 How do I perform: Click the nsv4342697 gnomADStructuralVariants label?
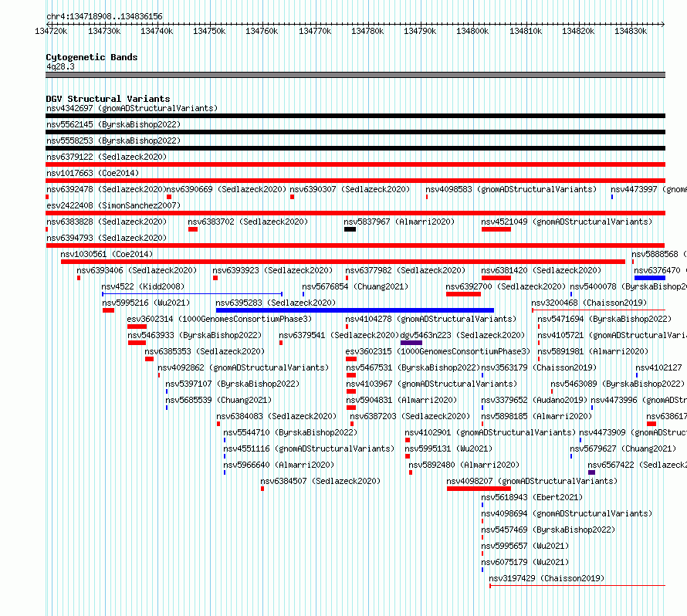(132, 108)
